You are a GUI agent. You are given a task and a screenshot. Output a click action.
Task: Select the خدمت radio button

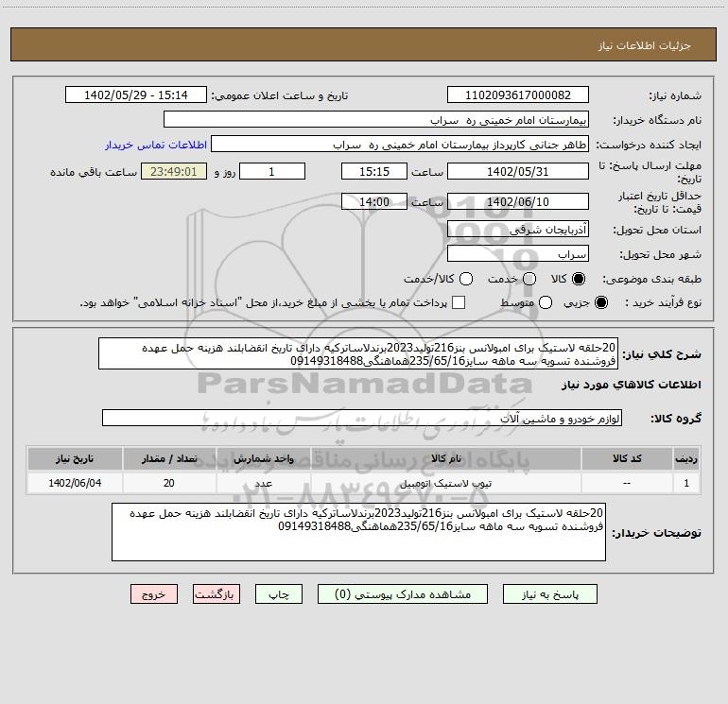coord(529,279)
